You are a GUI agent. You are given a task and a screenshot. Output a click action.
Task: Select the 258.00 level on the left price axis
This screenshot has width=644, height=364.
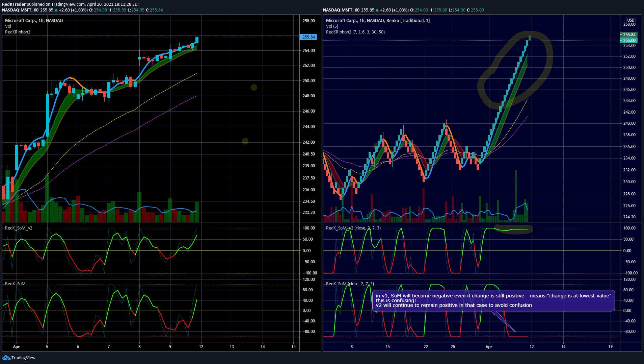309,21
